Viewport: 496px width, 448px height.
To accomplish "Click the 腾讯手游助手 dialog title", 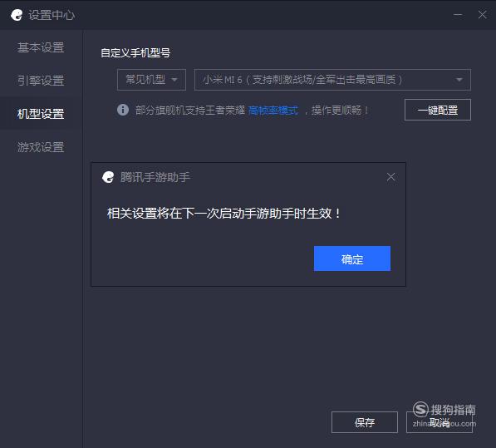I will coord(155,177).
